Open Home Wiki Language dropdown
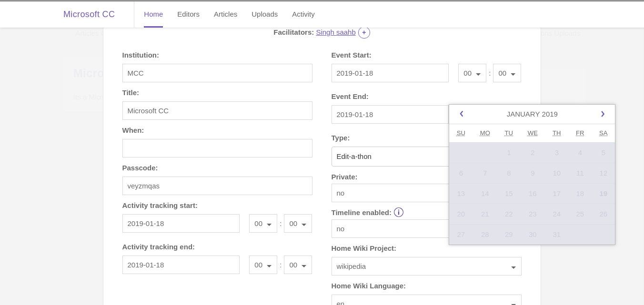The image size is (644, 305). [426, 300]
